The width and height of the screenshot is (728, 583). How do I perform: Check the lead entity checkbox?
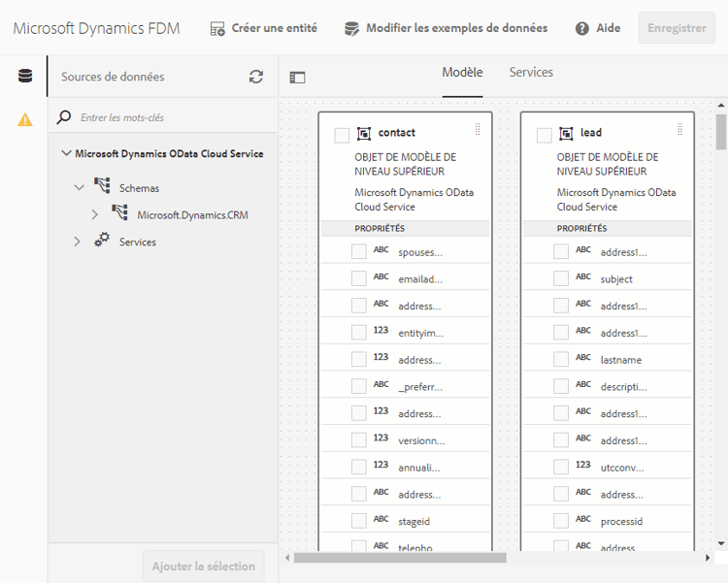545,135
